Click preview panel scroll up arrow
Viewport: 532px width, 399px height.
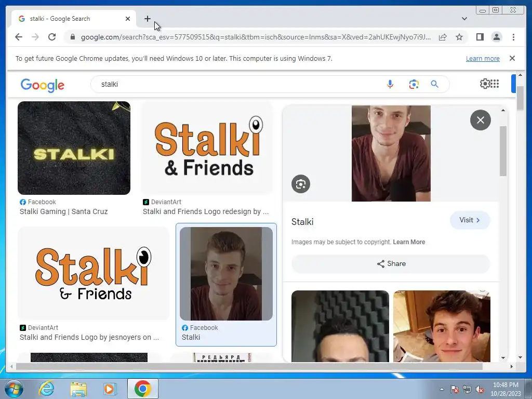point(503,110)
